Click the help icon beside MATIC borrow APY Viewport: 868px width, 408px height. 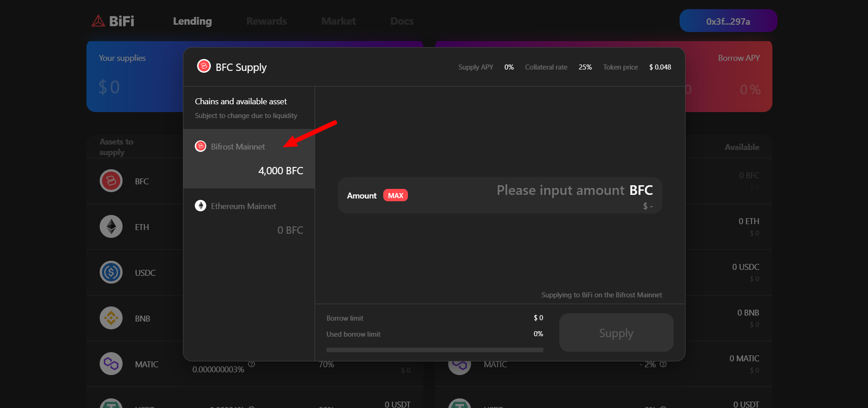pyautogui.click(x=663, y=364)
